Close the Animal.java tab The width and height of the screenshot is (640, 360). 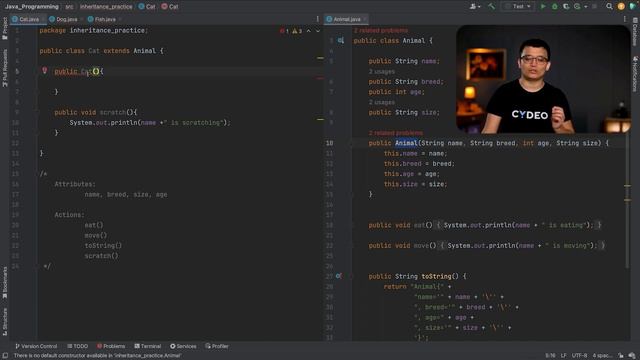(x=365, y=19)
